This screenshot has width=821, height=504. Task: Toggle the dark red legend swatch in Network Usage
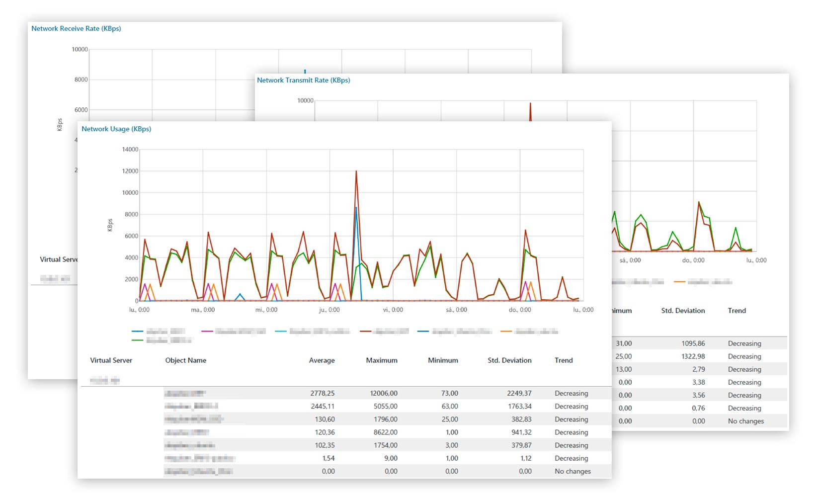[x=366, y=331]
